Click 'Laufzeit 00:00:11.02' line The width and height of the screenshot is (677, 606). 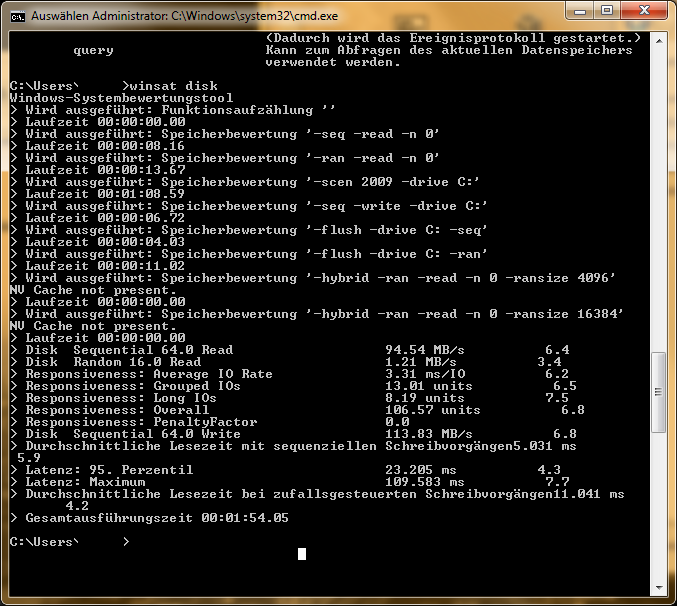coord(97,266)
